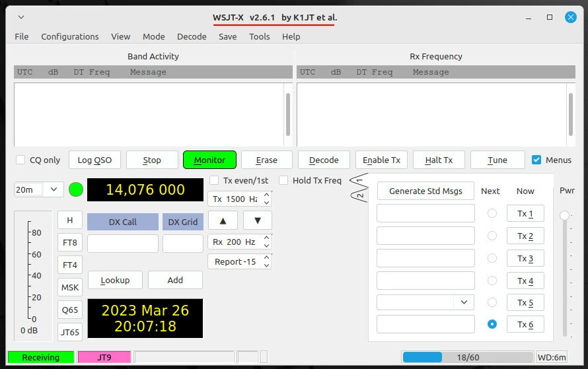Select the Q65 mode button

(70, 310)
